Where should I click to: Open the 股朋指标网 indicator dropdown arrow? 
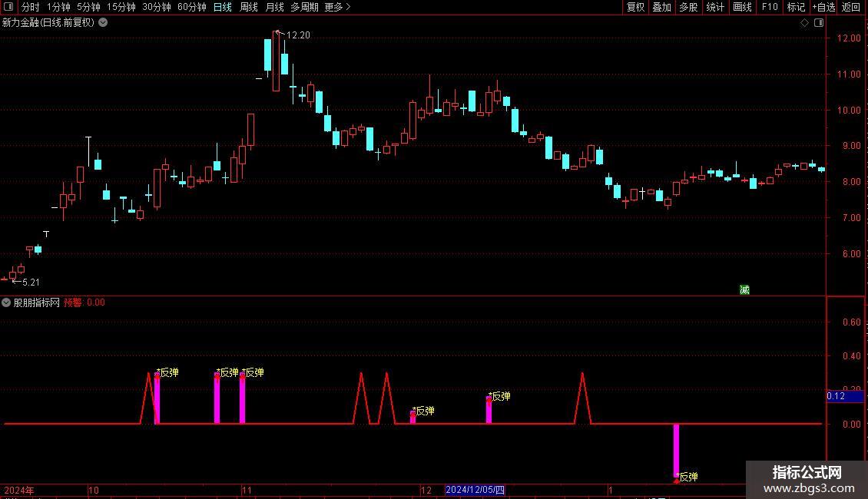(x=6, y=302)
